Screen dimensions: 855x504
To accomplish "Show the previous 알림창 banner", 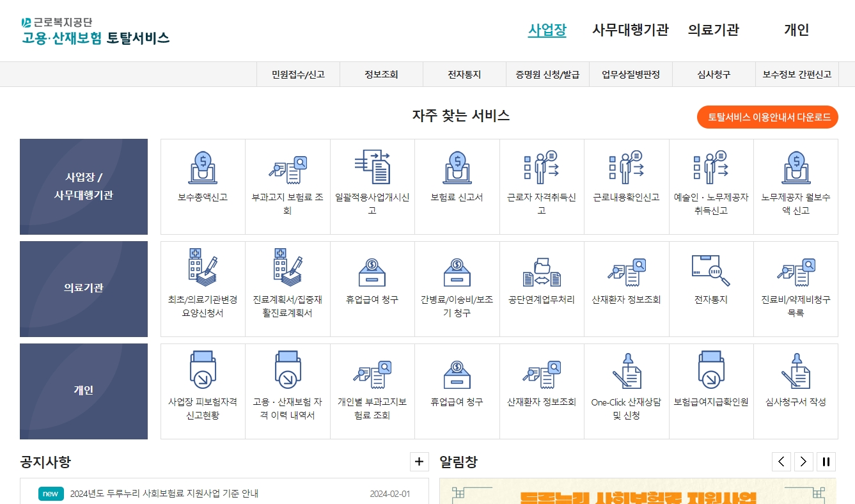I will coord(781,461).
